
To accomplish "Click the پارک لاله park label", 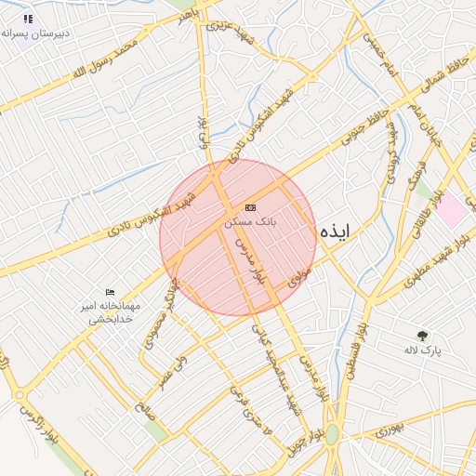I will pyautogui.click(x=423, y=350).
